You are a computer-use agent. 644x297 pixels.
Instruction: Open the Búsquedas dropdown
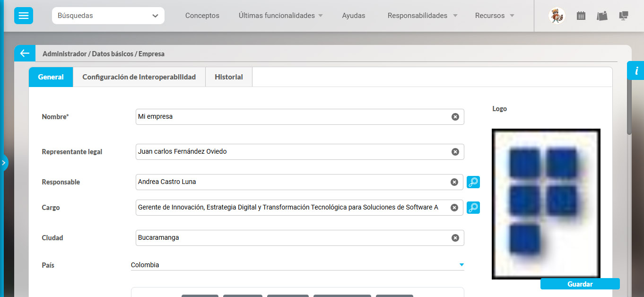click(108, 16)
